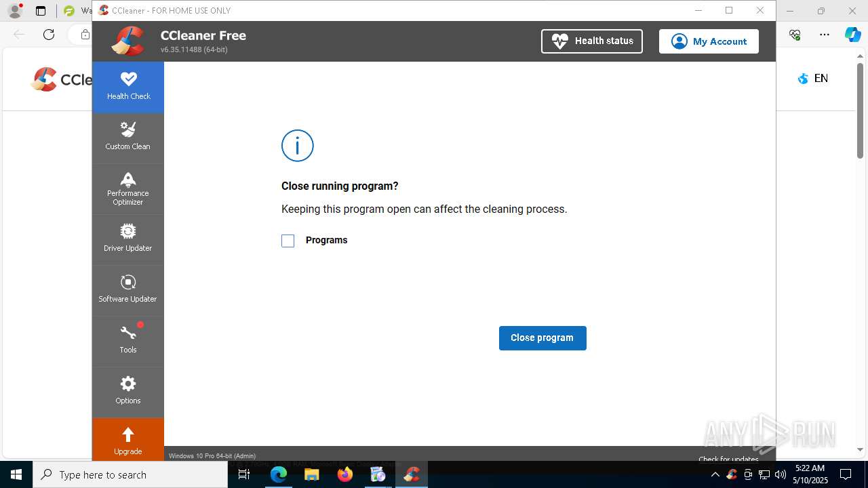Image resolution: width=868 pixels, height=488 pixels.
Task: Open the Health Check section
Action: (x=128, y=87)
